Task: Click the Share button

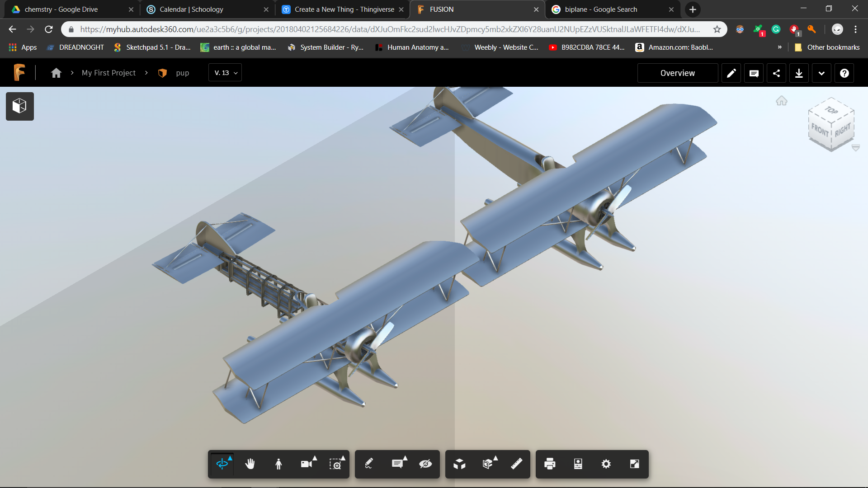Action: pyautogui.click(x=776, y=73)
